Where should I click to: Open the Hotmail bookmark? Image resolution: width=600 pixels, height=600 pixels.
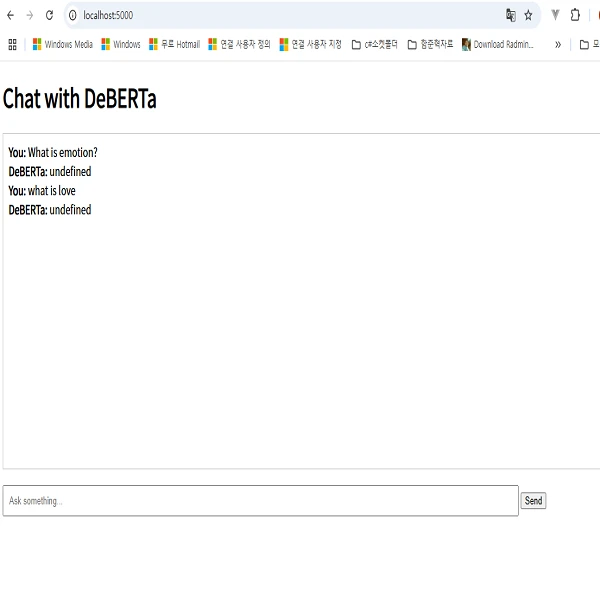tap(174, 44)
